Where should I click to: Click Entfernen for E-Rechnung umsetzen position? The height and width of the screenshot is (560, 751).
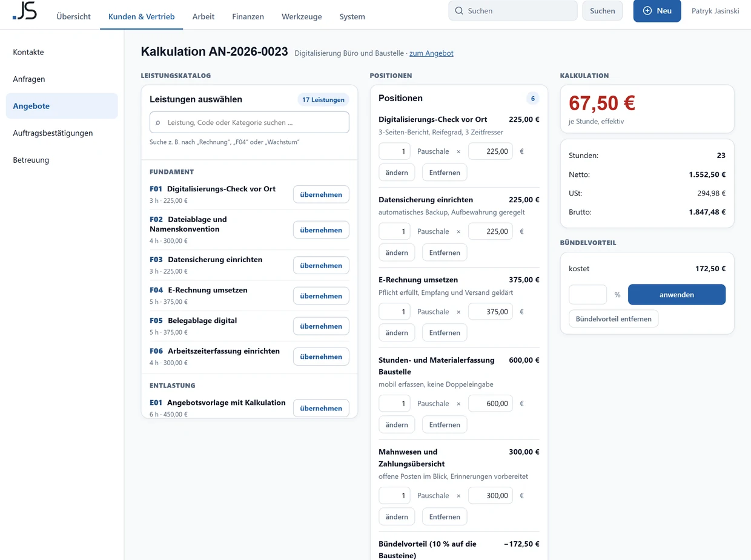[x=445, y=332]
